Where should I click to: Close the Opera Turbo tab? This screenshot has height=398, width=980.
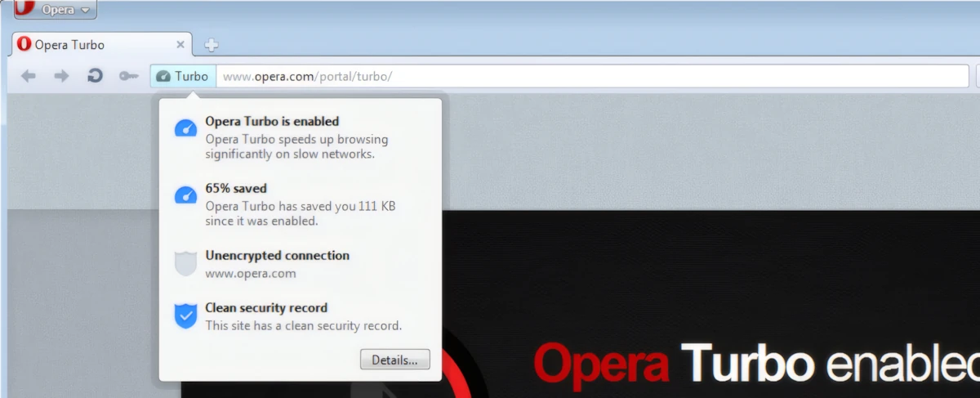[180, 45]
